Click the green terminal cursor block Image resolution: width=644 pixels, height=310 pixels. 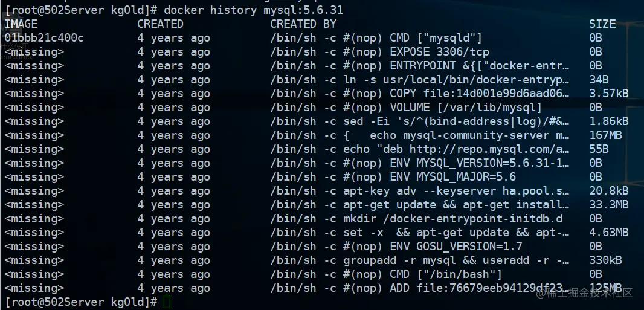167,302
